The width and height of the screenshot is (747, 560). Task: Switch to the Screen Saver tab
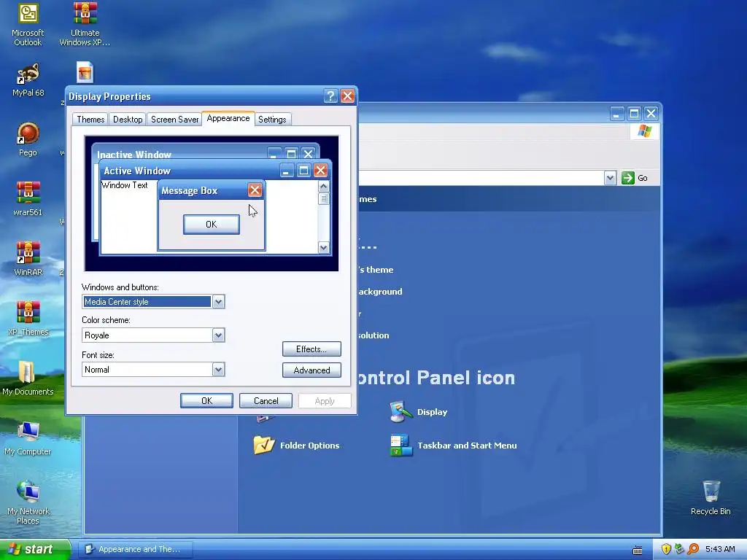pos(174,119)
